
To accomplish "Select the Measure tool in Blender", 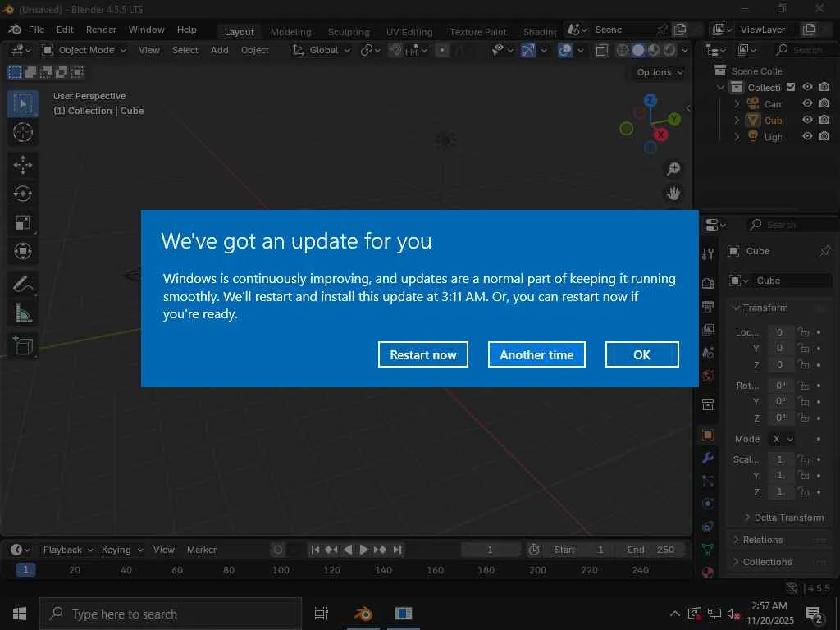I will 22,313.
